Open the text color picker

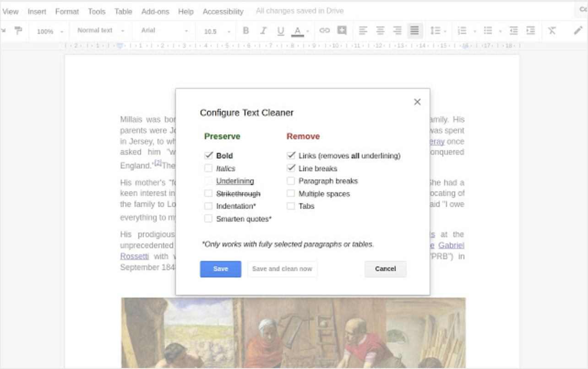tap(297, 30)
